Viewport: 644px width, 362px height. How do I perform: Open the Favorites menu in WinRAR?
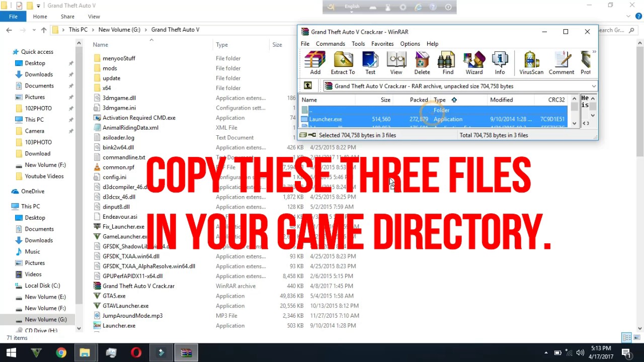pos(382,44)
